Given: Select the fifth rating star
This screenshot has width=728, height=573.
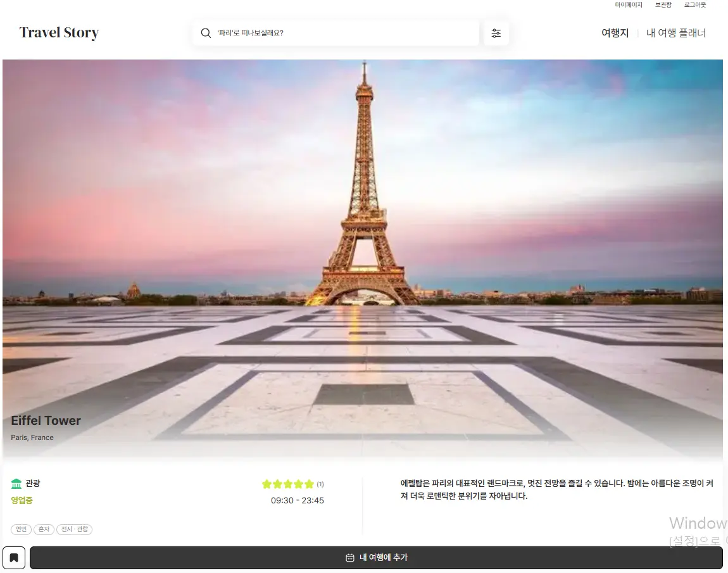Looking at the screenshot, I should coord(308,484).
